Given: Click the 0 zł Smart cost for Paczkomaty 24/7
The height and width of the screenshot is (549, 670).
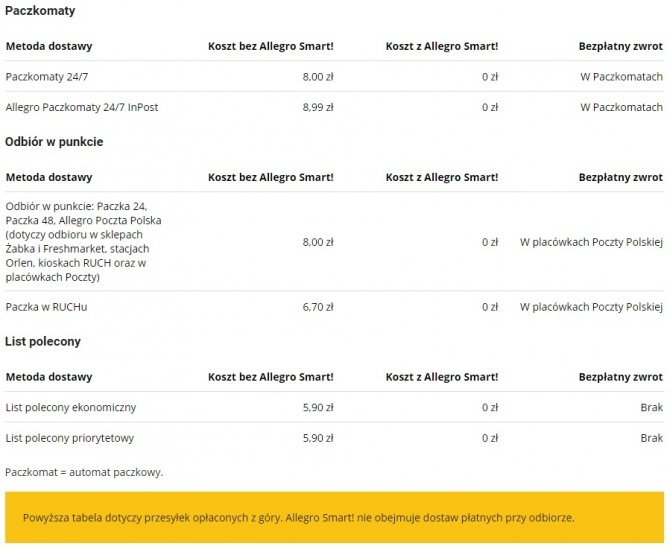Looking at the screenshot, I should coord(490,77).
